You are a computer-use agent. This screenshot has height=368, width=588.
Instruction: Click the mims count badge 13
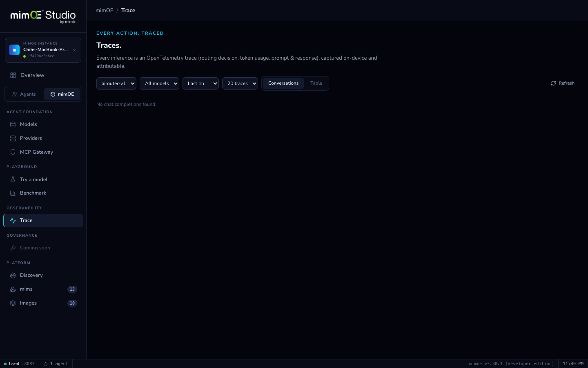pyautogui.click(x=72, y=289)
